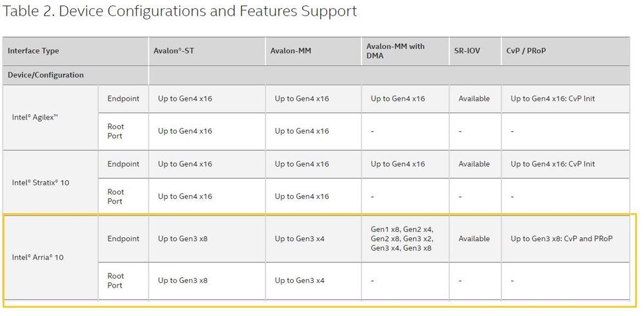
Task: Select the Agilex Endpoint CvP Init cell
Action: click(553, 99)
